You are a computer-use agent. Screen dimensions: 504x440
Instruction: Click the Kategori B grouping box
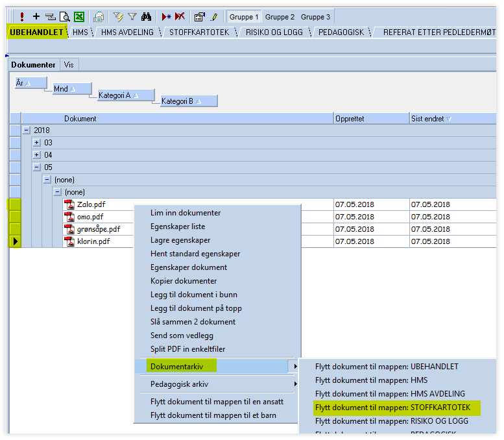(189, 101)
